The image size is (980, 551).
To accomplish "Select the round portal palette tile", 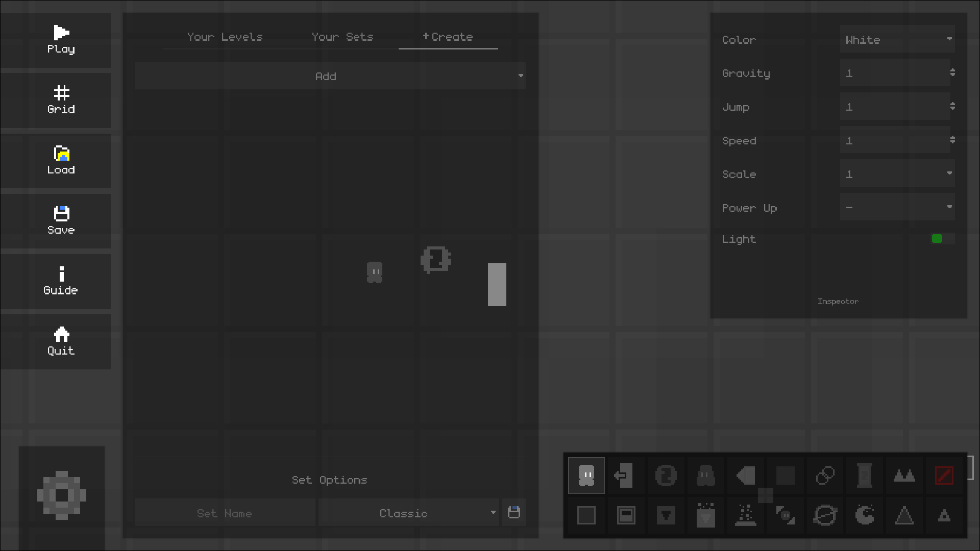I will coord(666,475).
